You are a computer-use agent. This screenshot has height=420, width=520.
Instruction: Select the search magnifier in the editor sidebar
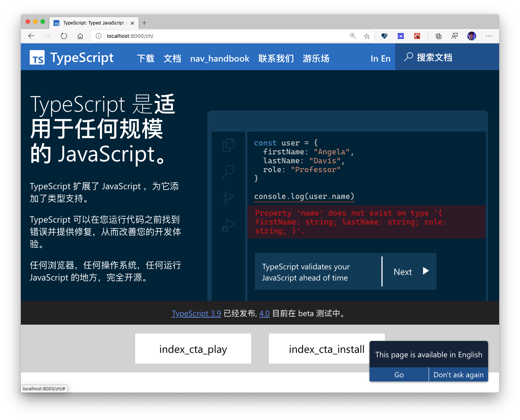pos(228,171)
